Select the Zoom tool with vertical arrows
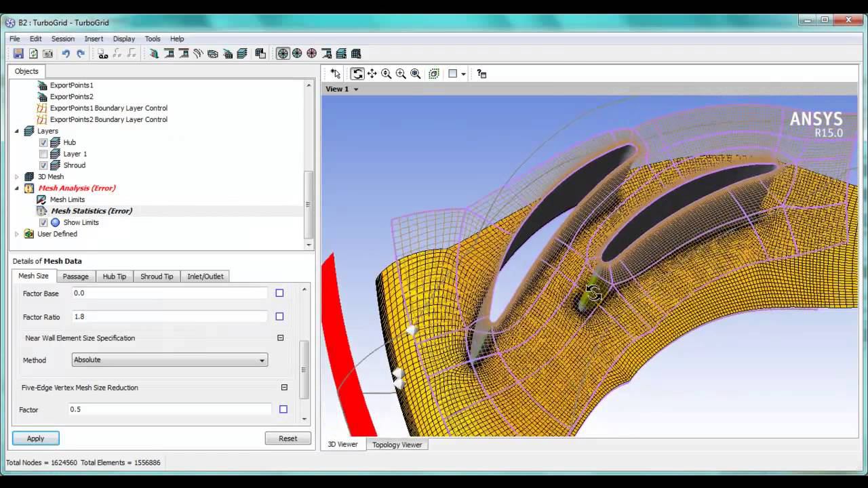Screen dimensions: 868x488 click(x=387, y=73)
